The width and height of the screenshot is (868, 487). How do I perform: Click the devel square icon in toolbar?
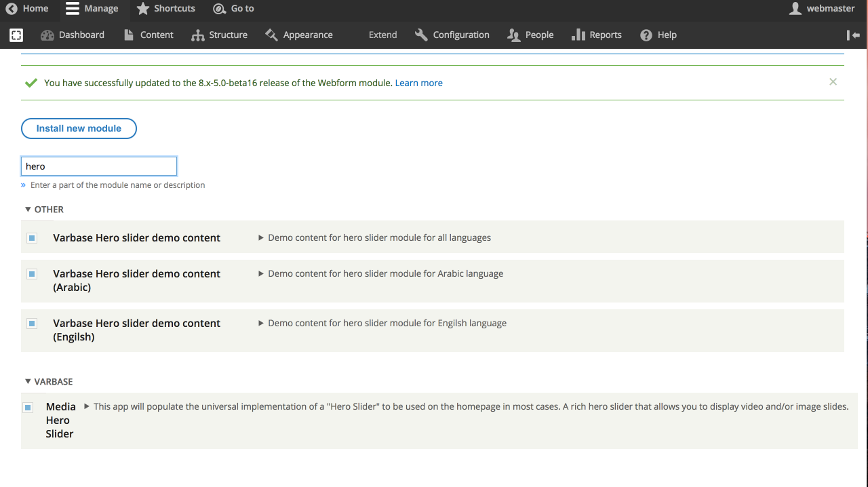pos(16,35)
